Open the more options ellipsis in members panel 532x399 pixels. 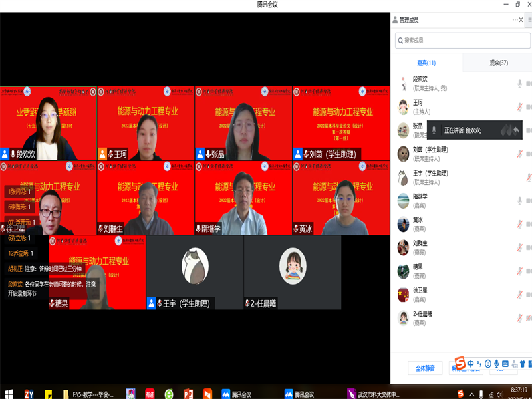click(x=515, y=20)
